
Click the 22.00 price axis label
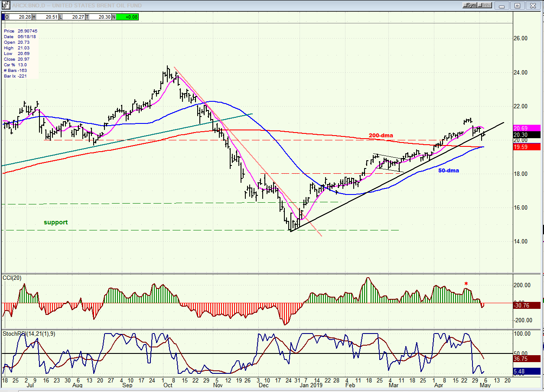pyautogui.click(x=520, y=107)
